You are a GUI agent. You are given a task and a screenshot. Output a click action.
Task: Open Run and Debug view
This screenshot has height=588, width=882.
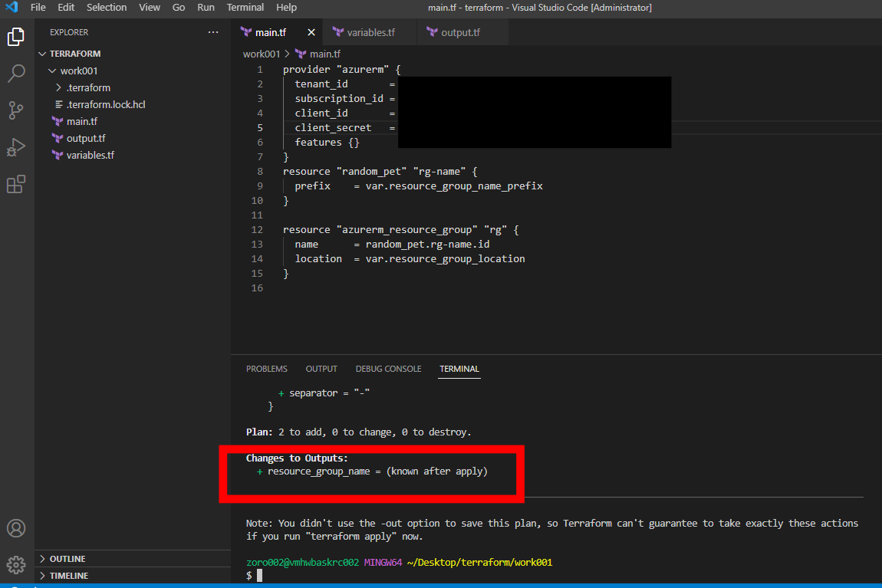tap(16, 147)
